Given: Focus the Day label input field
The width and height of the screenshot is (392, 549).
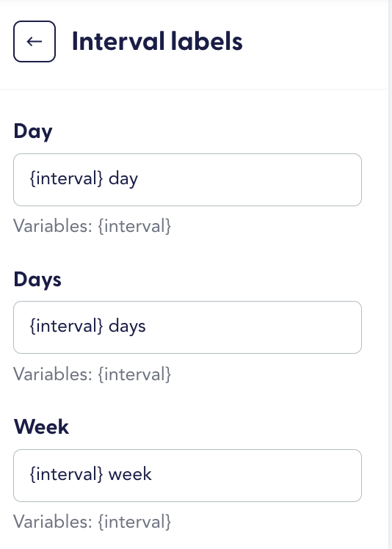Looking at the screenshot, I should [187, 180].
